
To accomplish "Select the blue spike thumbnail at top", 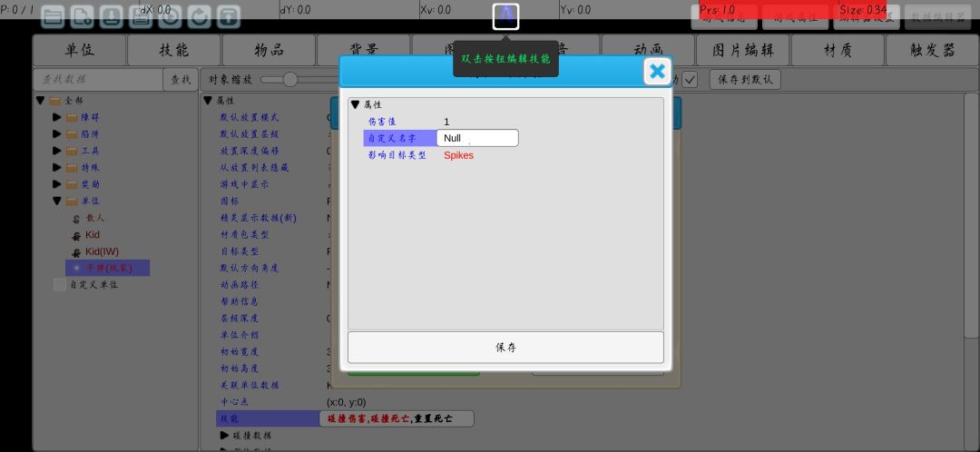I will click(x=505, y=16).
